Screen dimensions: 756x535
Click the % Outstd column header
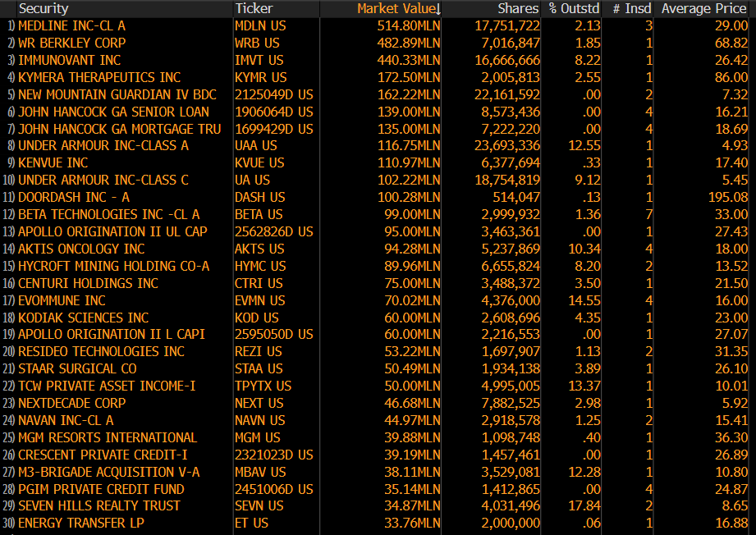pos(574,9)
